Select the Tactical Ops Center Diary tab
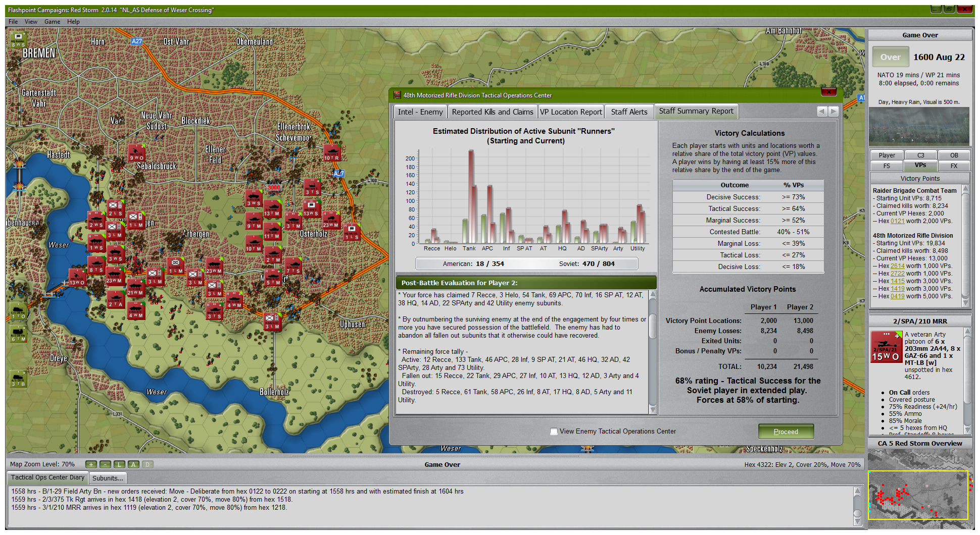 coord(47,477)
